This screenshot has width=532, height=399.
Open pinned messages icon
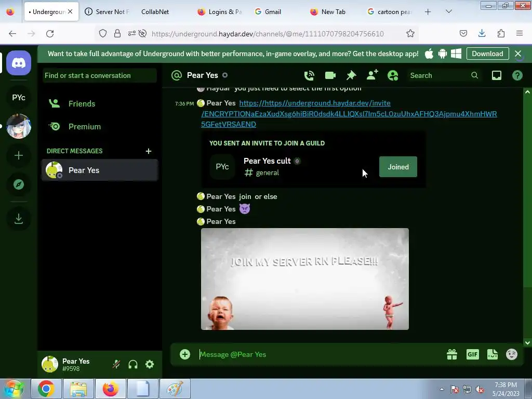pyautogui.click(x=351, y=75)
